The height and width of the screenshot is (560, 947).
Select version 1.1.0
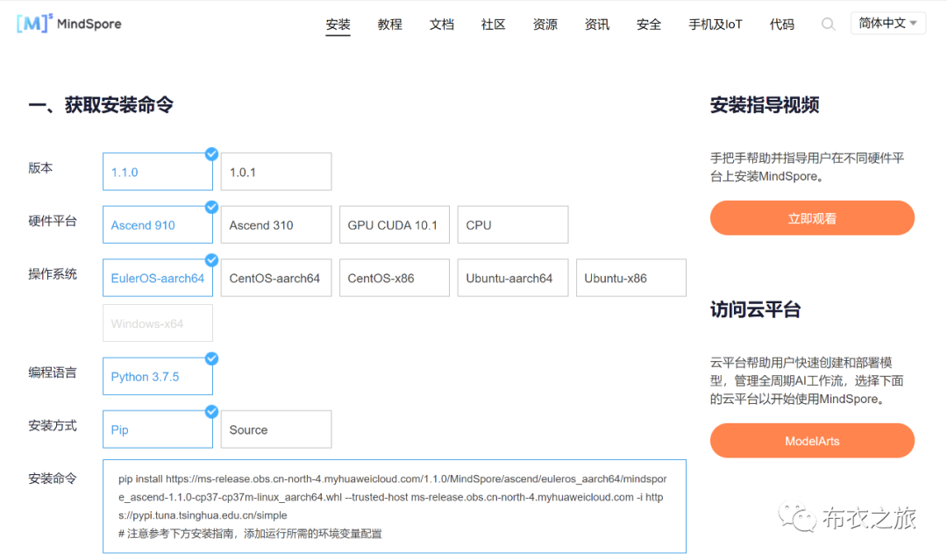pyautogui.click(x=158, y=172)
